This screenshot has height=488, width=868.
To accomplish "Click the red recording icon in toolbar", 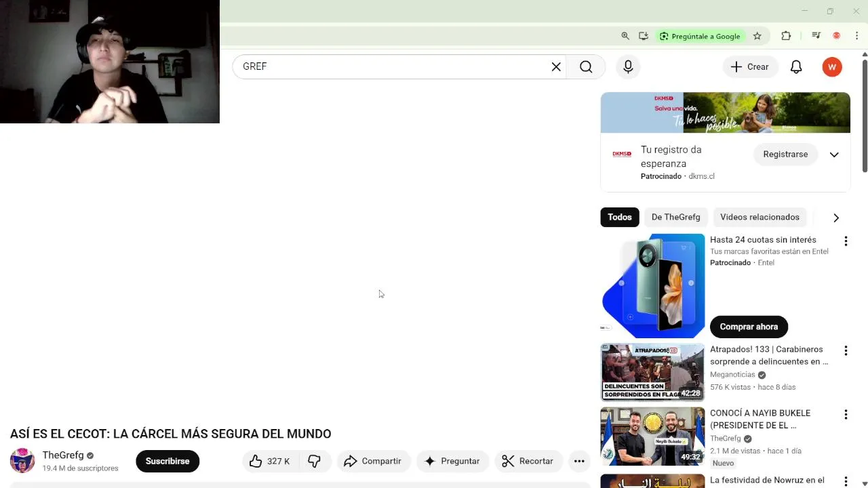I will click(837, 36).
